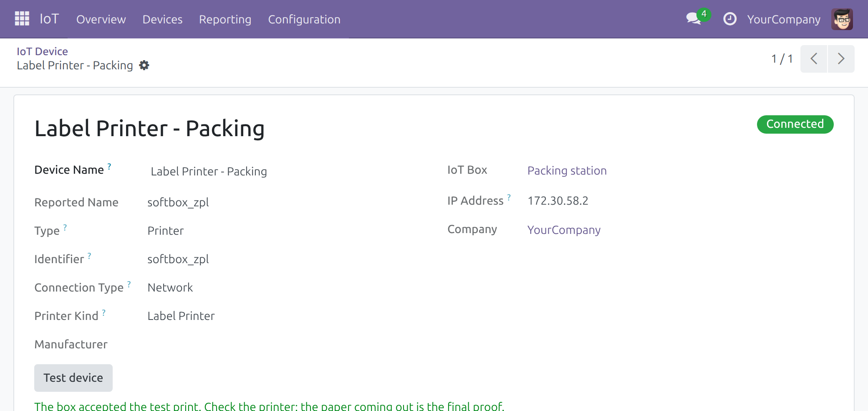Viewport: 868px width, 411px height.
Task: Open the Devices menu item
Action: click(162, 19)
